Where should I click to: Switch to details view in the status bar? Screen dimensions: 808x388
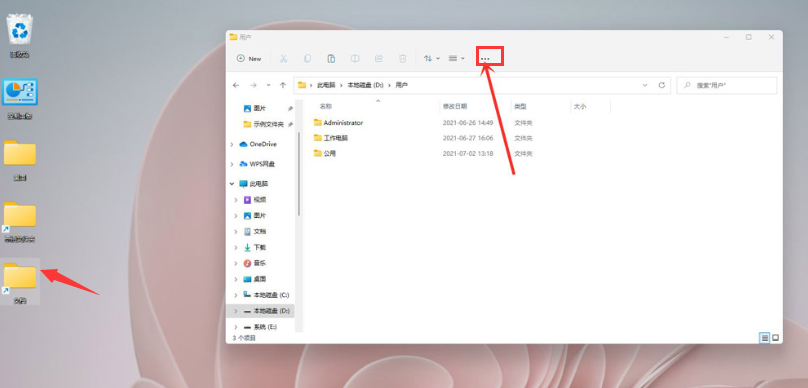[765, 338]
